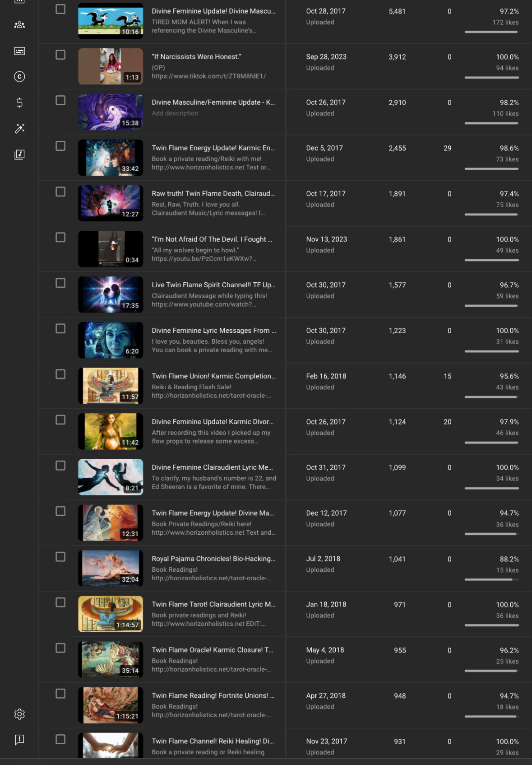Open the Settings gear icon

coord(19,714)
